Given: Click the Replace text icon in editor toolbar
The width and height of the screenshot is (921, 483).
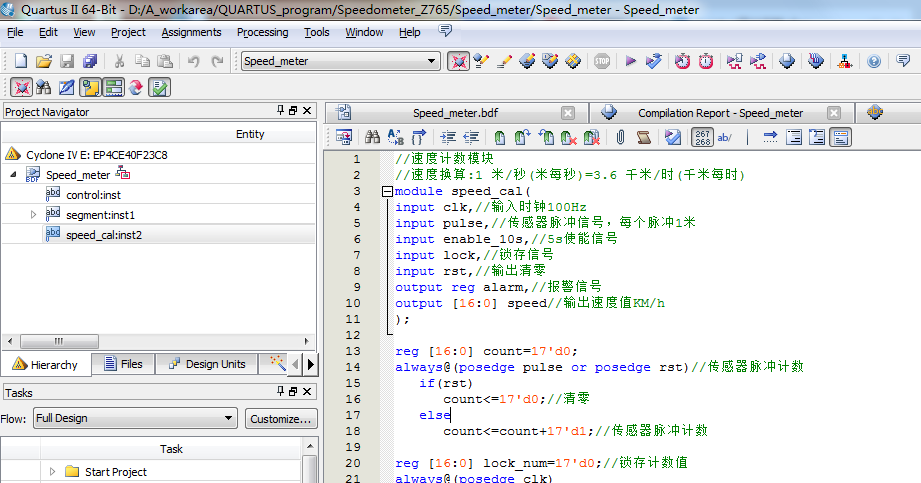Looking at the screenshot, I should pyautogui.click(x=395, y=137).
